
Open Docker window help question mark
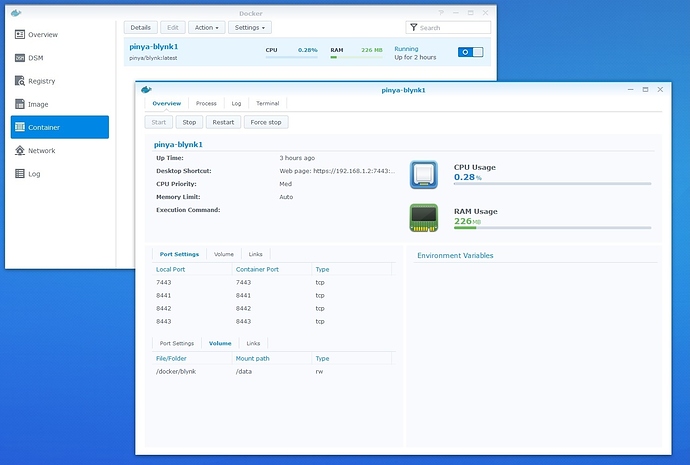coord(441,13)
